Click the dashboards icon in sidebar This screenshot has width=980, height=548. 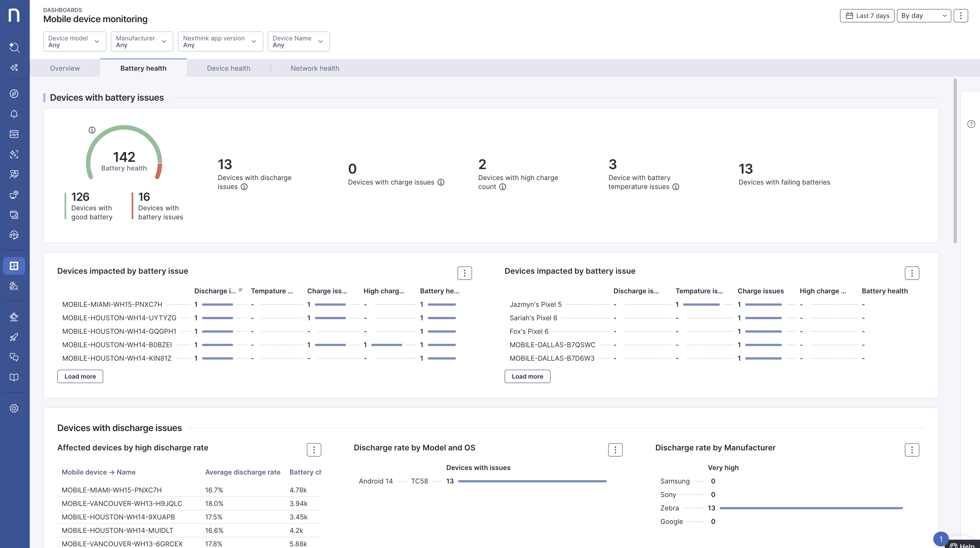[x=14, y=266]
